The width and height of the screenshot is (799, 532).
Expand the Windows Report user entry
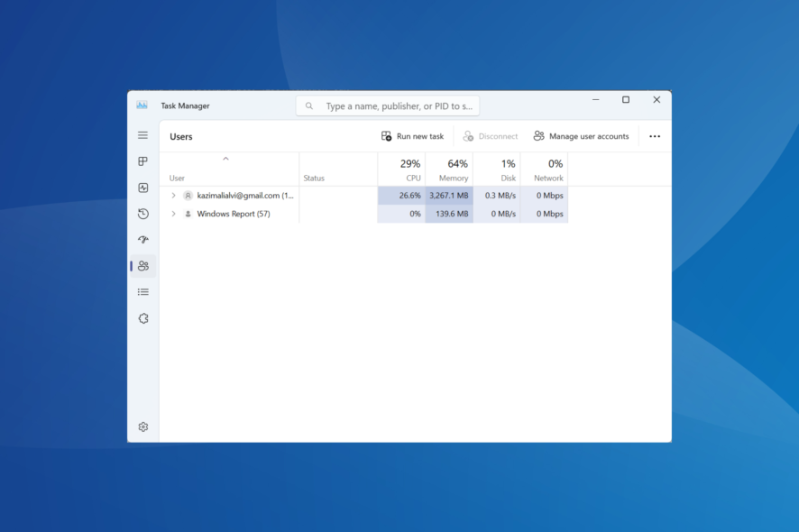coord(173,214)
